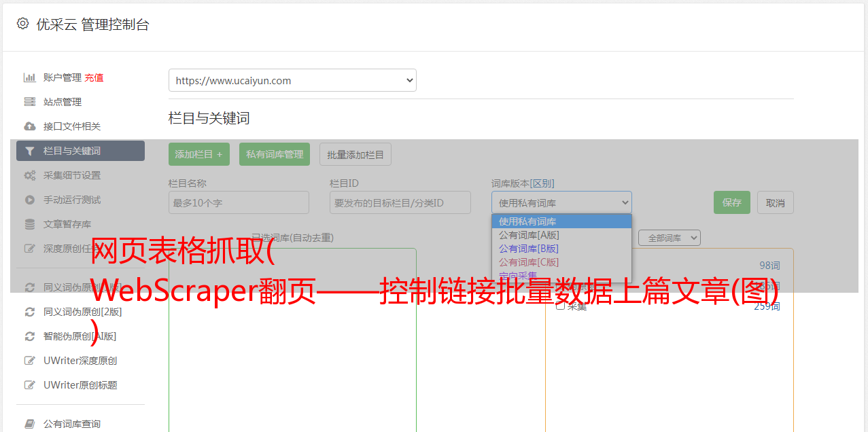Click the sync icon for 同义词伪原创[2版]
868x432 pixels.
click(x=29, y=312)
